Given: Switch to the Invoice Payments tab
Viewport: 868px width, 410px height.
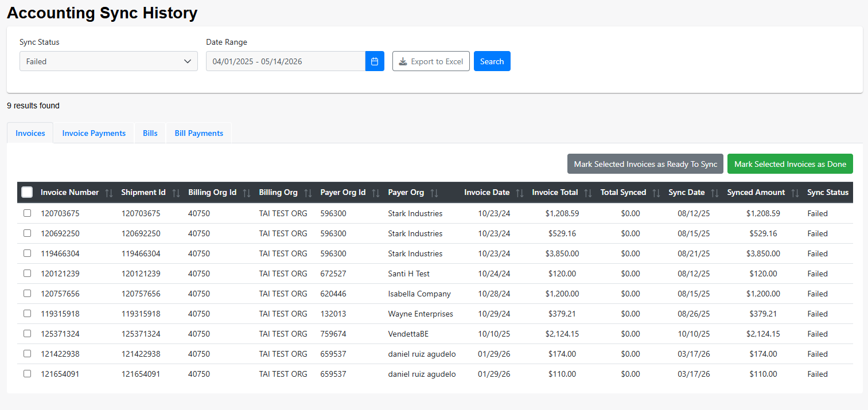Looking at the screenshot, I should [94, 133].
